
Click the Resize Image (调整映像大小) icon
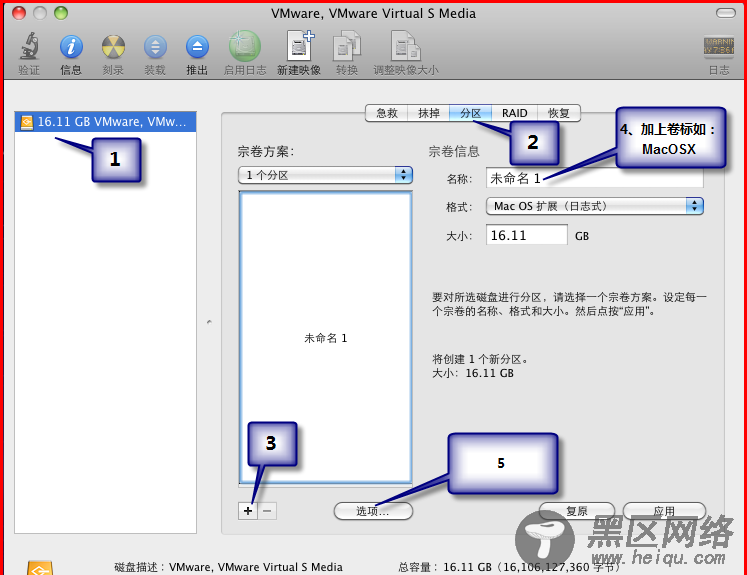coord(405,47)
